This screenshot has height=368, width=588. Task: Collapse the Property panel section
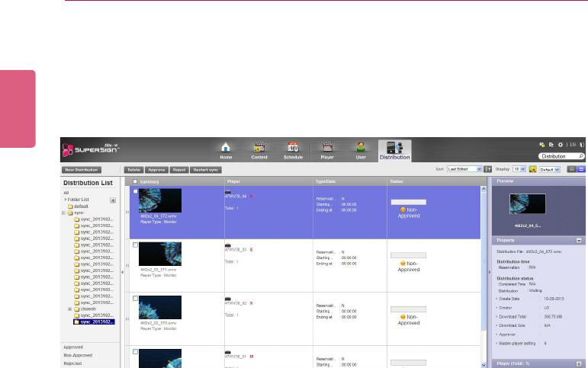(579, 241)
